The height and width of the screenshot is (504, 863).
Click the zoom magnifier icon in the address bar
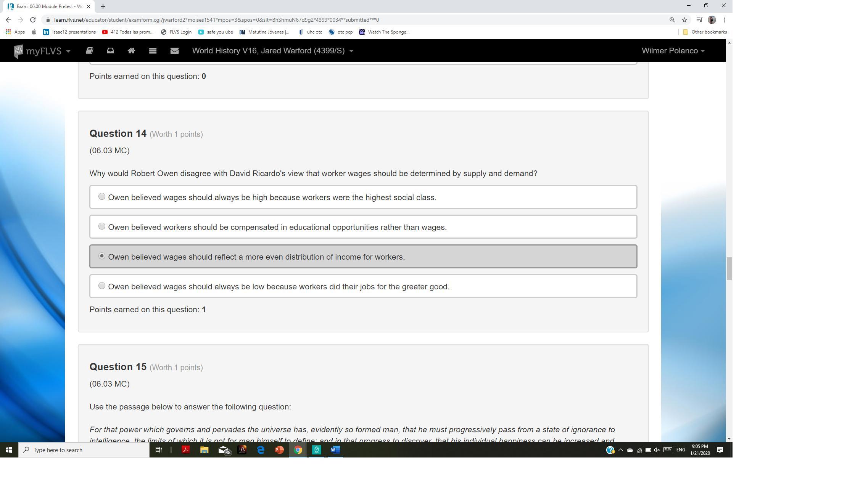pos(672,20)
